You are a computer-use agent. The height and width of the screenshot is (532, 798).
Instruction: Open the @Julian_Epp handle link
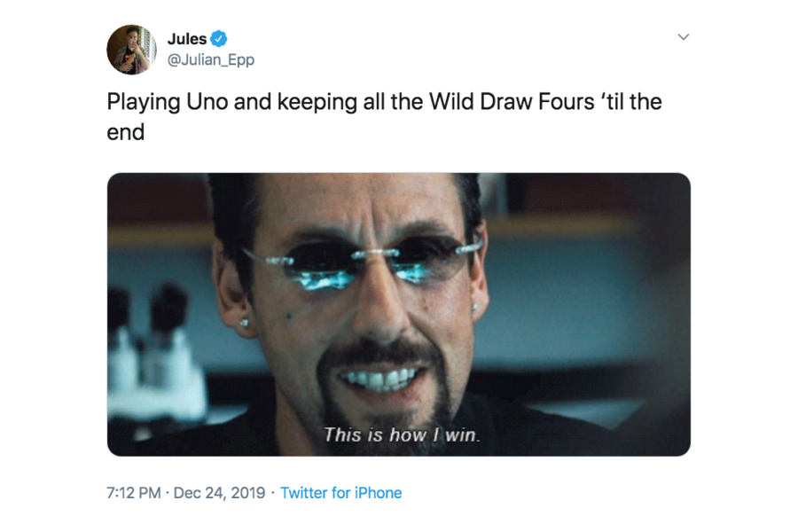point(211,60)
